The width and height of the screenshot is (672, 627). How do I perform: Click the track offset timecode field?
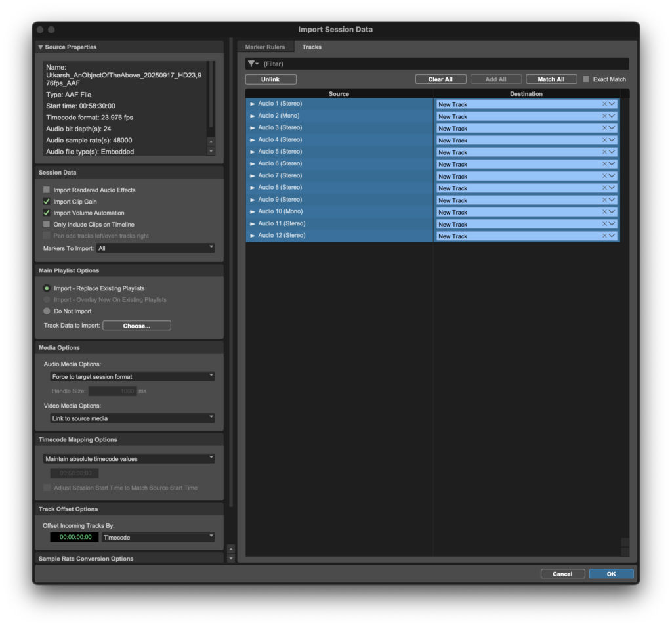point(74,537)
